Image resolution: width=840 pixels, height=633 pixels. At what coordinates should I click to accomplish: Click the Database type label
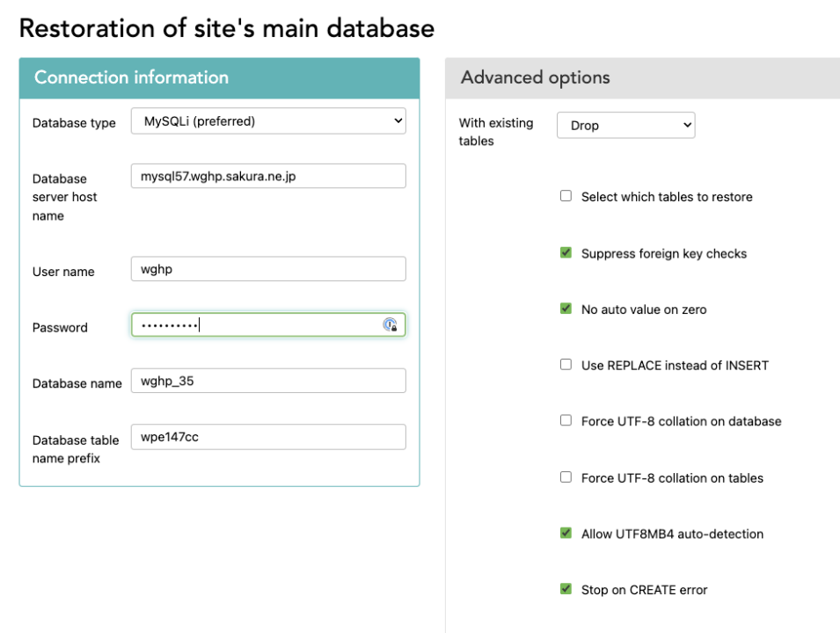(74, 123)
